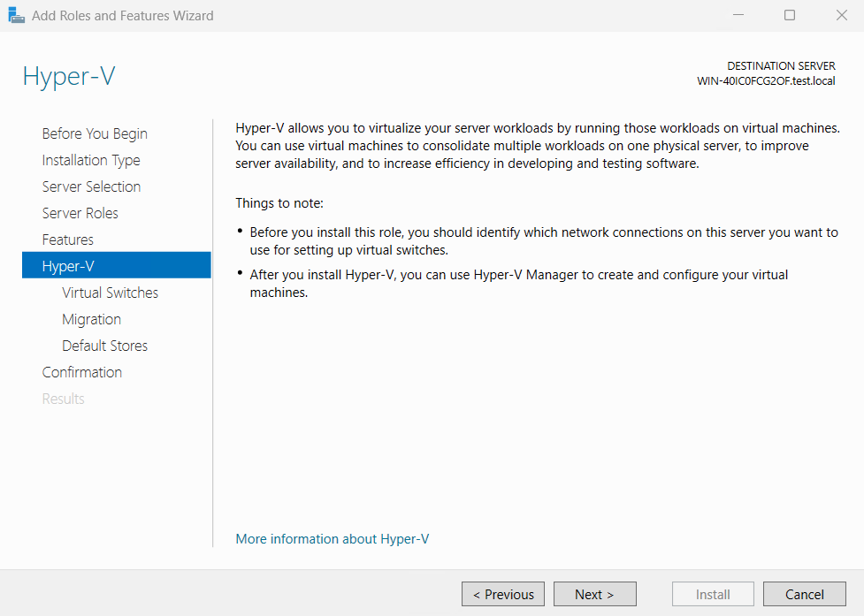Advance with the Next button
This screenshot has height=616, width=864.
click(594, 594)
